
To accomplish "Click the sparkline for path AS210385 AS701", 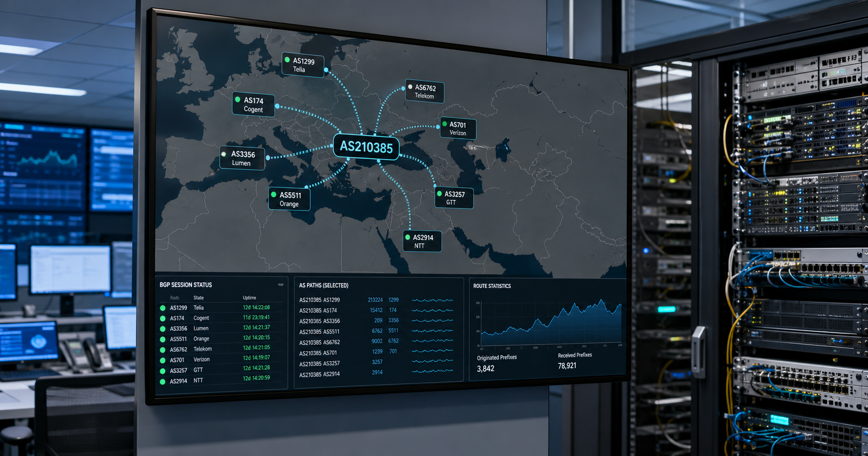I will (x=432, y=351).
